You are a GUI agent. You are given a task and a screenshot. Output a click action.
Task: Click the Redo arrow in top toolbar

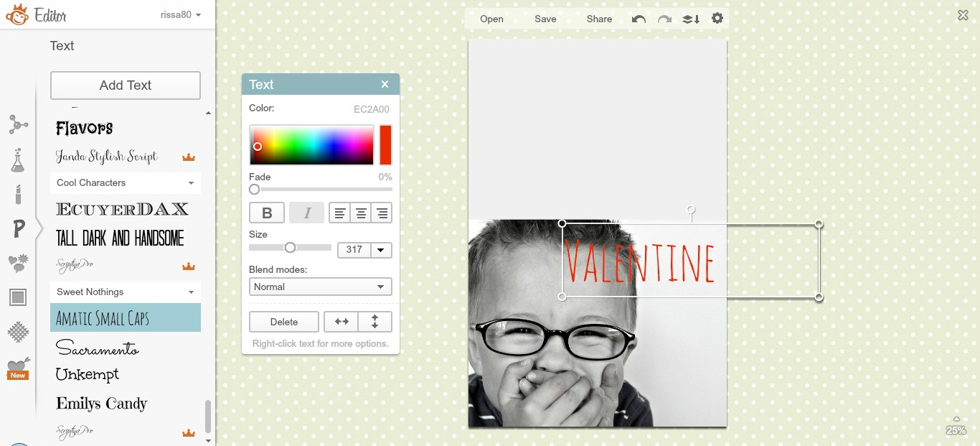click(665, 19)
